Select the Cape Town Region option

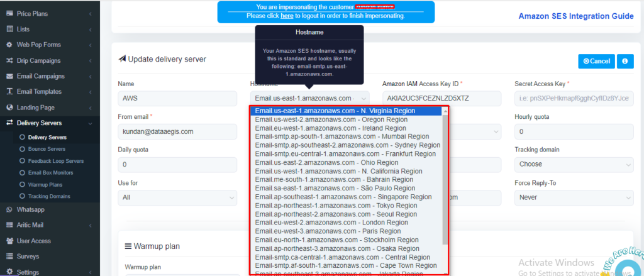[347, 266]
